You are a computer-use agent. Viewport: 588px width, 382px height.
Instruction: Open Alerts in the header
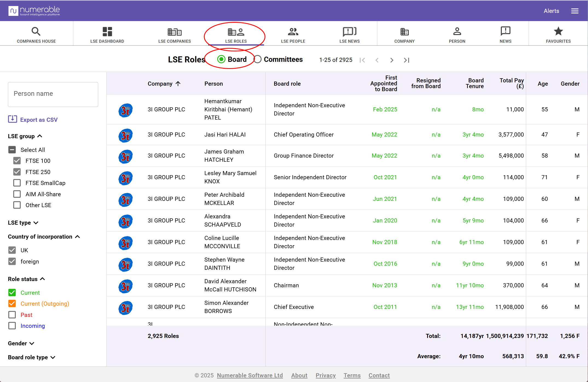click(x=551, y=11)
